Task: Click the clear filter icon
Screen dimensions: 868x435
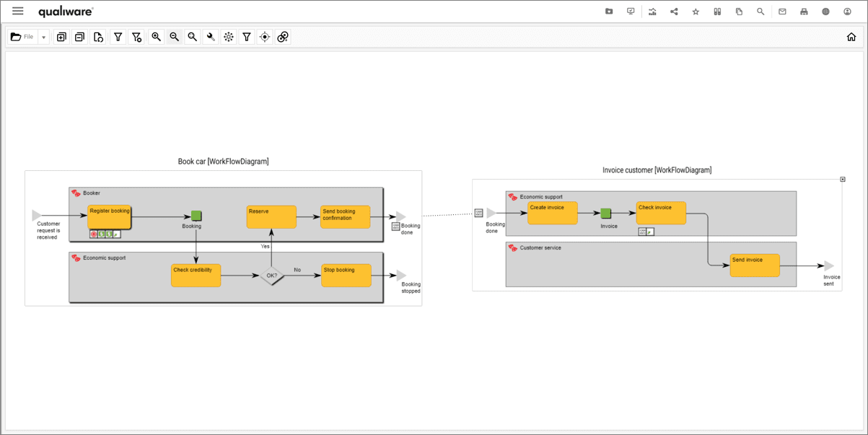Action: 136,37
